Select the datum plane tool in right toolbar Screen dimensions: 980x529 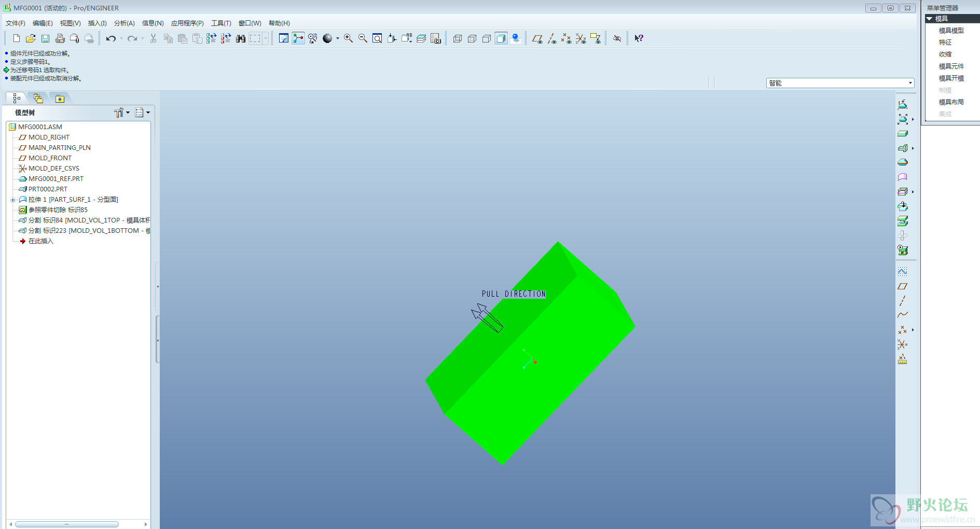pyautogui.click(x=902, y=286)
